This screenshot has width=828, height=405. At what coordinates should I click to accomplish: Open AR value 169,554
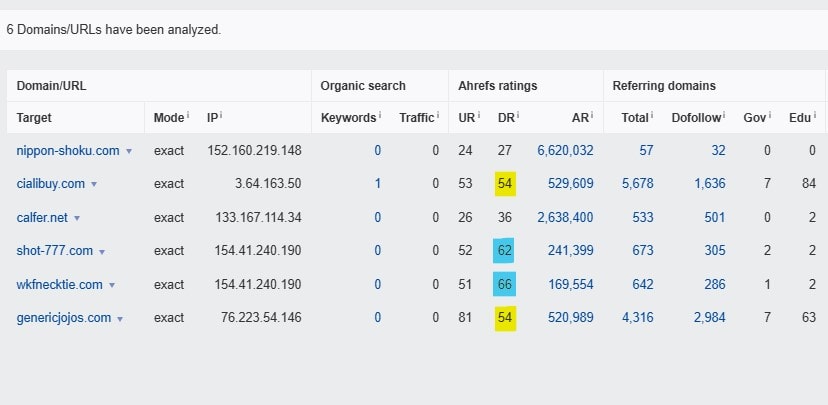571,285
